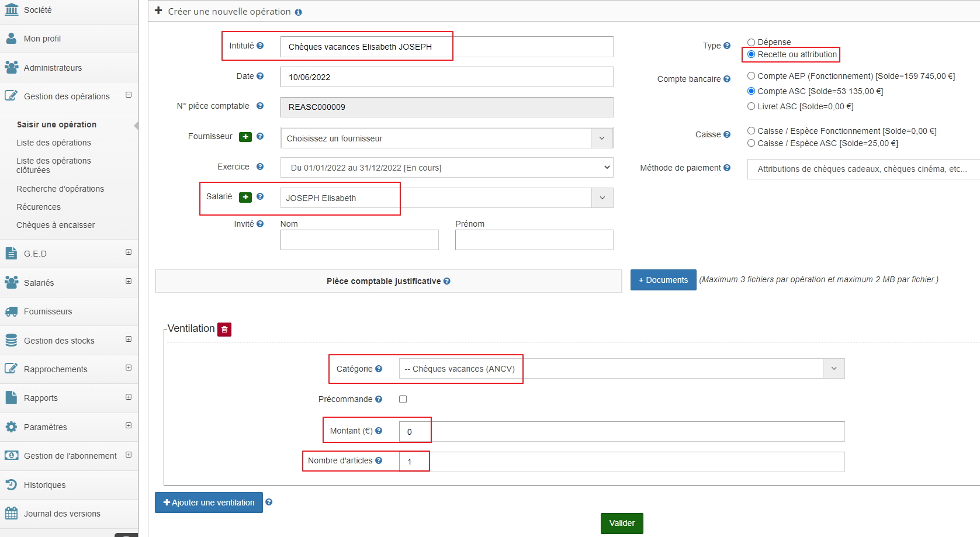Click the help icon beside Montant (€)
This screenshot has height=537, width=980.
[x=379, y=431]
